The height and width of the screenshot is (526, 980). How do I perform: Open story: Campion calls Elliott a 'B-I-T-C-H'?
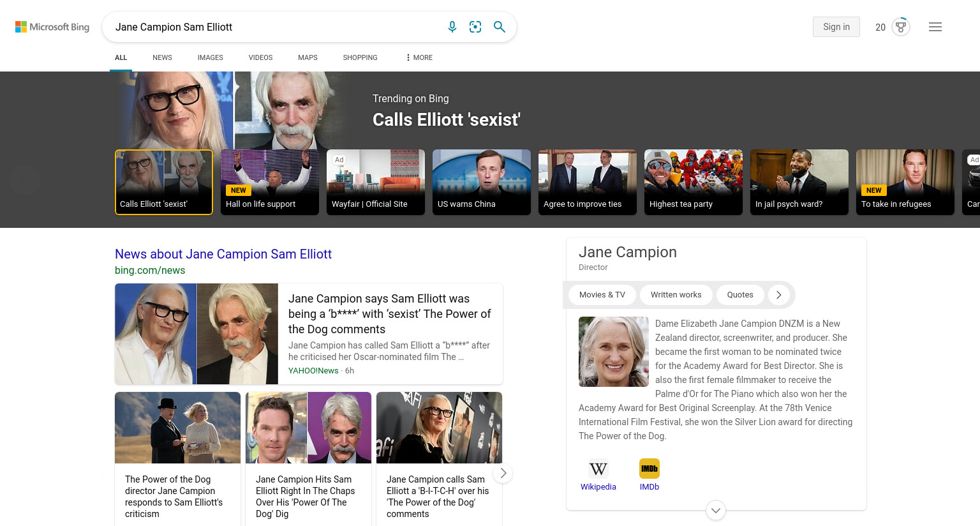tap(439, 459)
